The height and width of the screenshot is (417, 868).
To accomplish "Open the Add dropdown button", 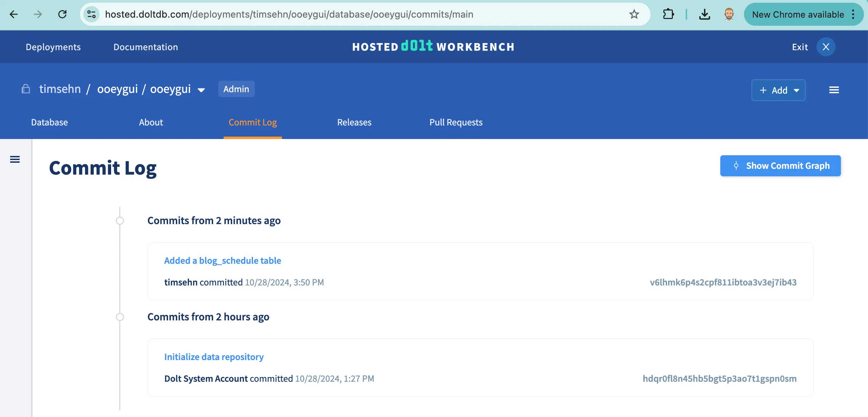I will (x=778, y=90).
